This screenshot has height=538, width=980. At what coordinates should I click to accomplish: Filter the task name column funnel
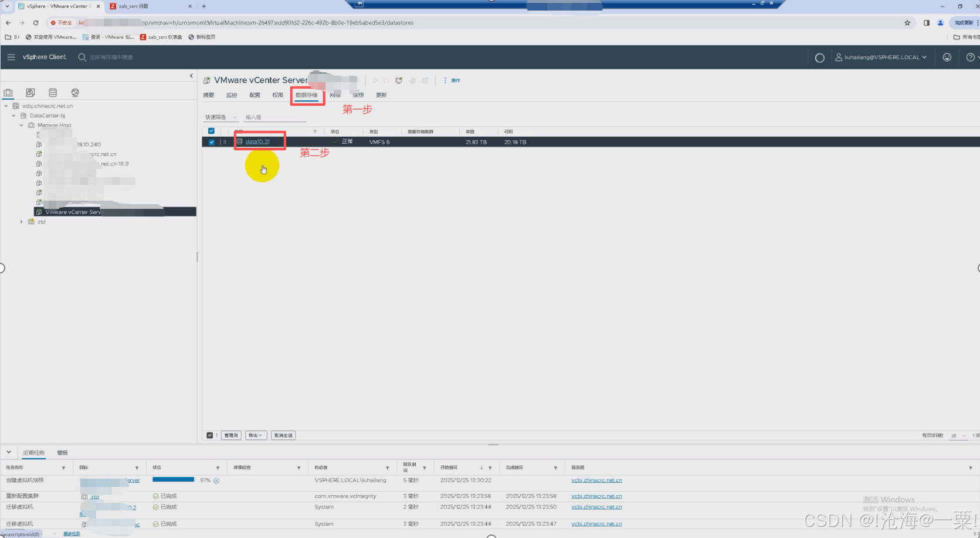(63, 468)
